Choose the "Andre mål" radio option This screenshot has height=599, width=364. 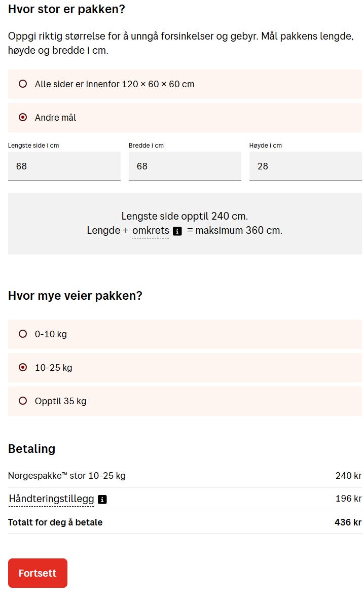[23, 118]
